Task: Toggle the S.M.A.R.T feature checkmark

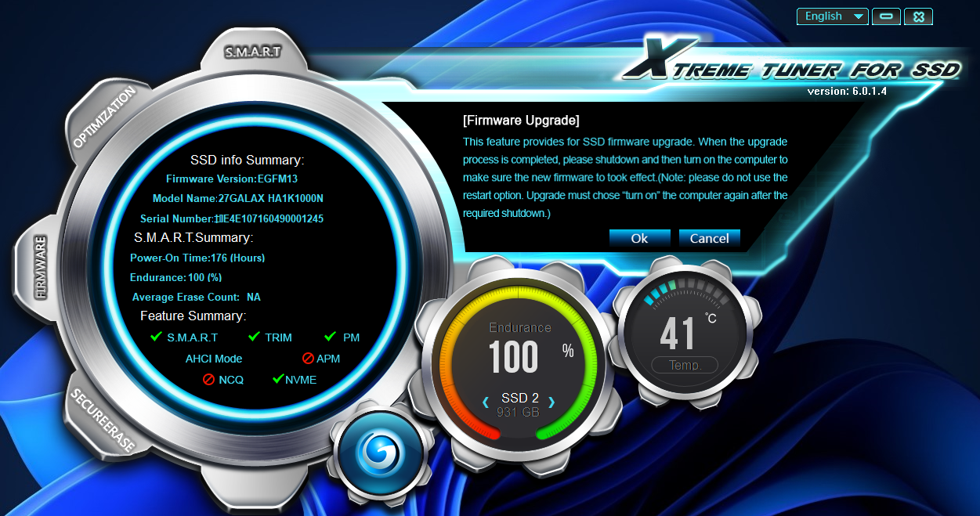Action: (x=156, y=337)
